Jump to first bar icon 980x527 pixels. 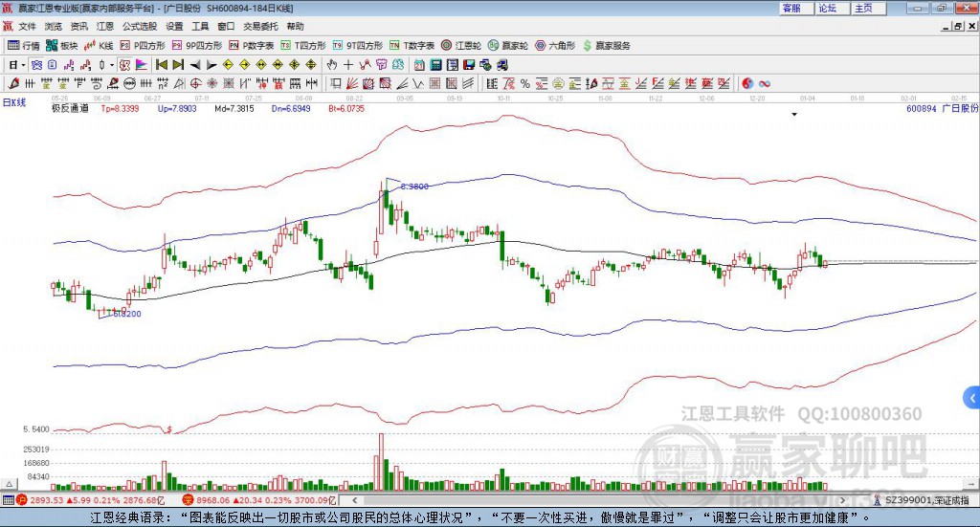click(x=161, y=65)
